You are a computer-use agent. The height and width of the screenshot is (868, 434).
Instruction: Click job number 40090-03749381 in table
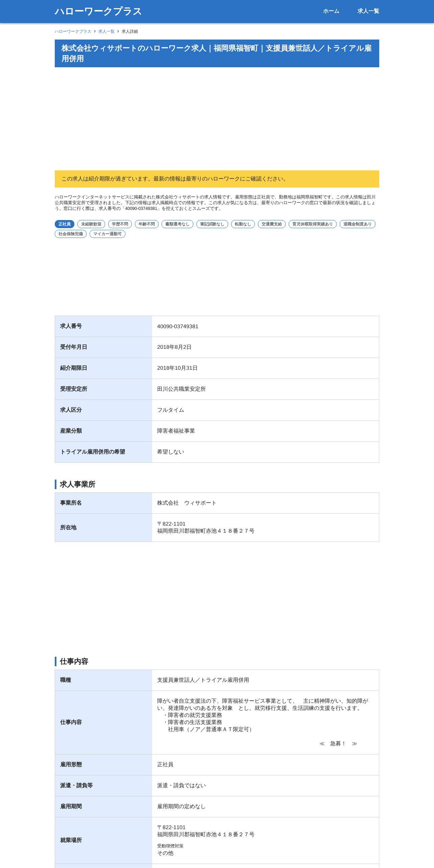(178, 327)
